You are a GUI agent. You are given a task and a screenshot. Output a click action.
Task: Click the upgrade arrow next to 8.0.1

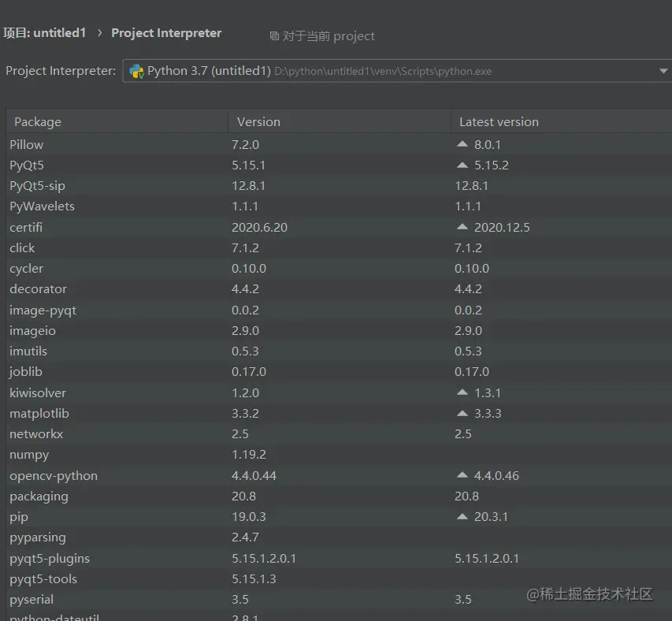coord(462,144)
